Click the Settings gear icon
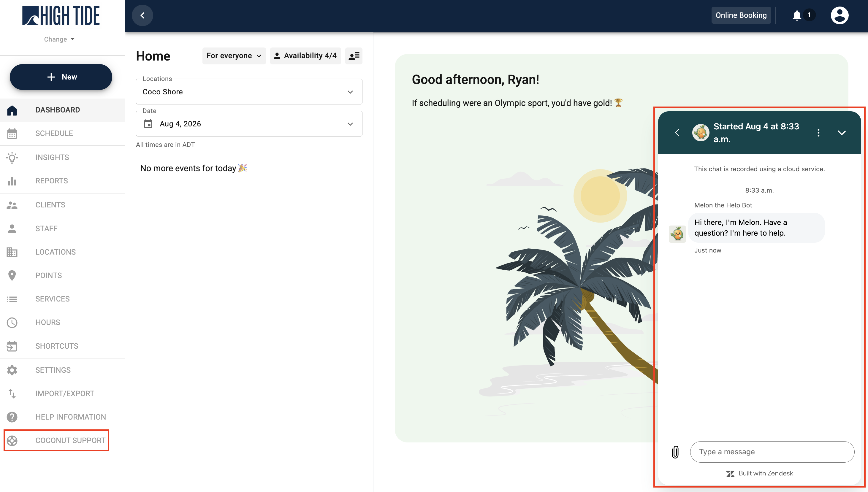 click(12, 370)
